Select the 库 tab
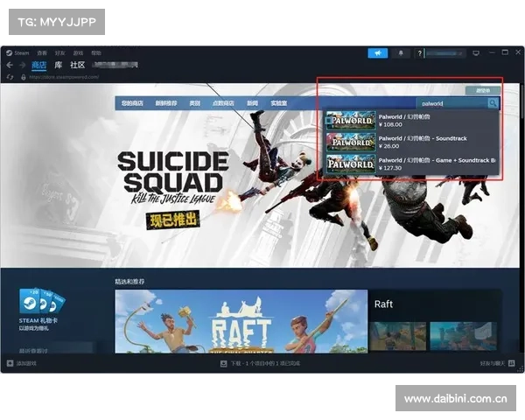 coord(59,65)
